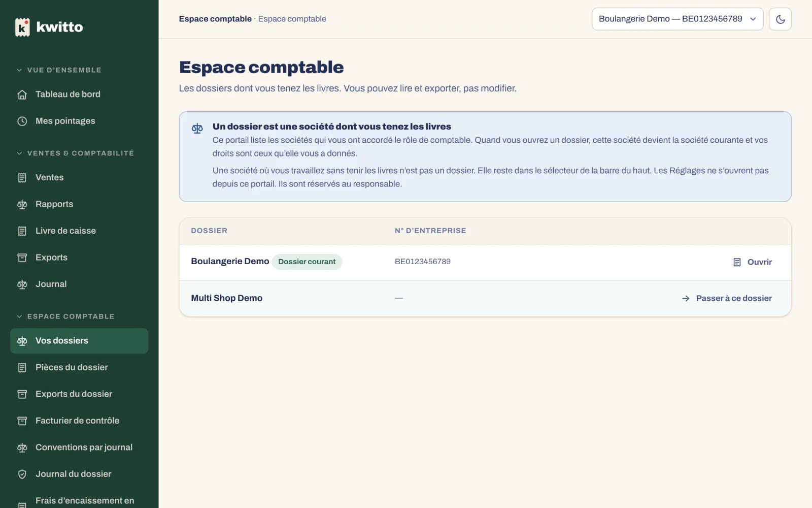Click the kwitto brand name
Image resolution: width=812 pixels, height=508 pixels.
pos(59,27)
